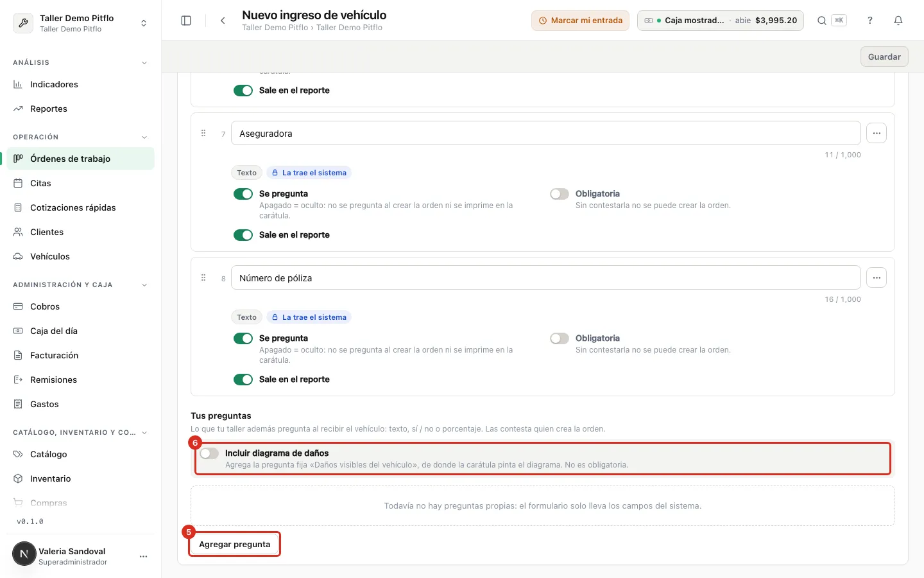This screenshot has width=924, height=578.
Task: Open Clientes in sidebar
Action: point(80,232)
